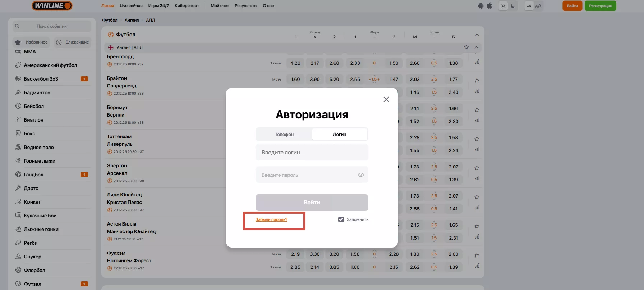Open the Apple app download icon

[489, 6]
